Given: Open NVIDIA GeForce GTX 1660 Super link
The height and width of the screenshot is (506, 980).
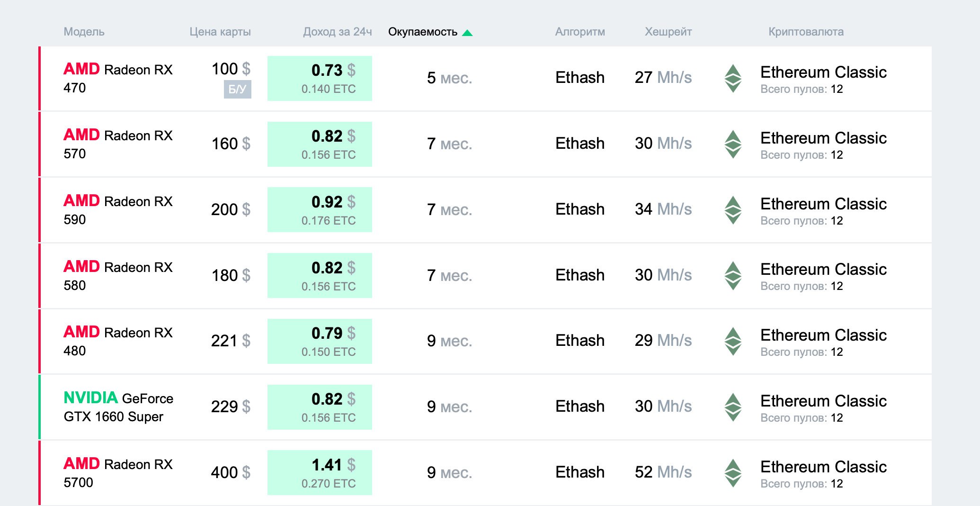Looking at the screenshot, I should [118, 407].
